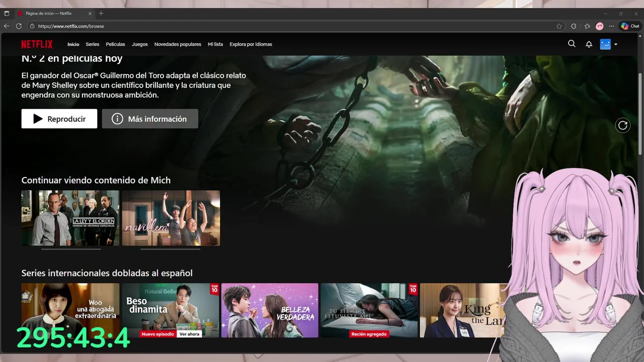644x362 pixels.
Task: Click the site info lock icon
Action: coord(32,26)
